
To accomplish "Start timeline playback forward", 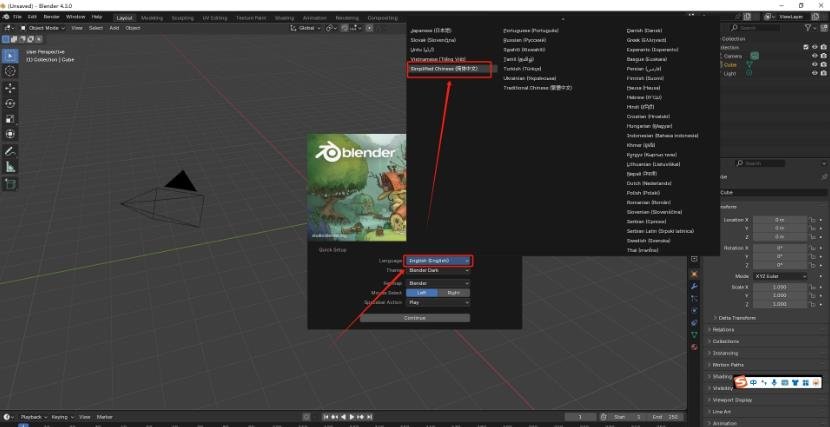I will [353, 417].
